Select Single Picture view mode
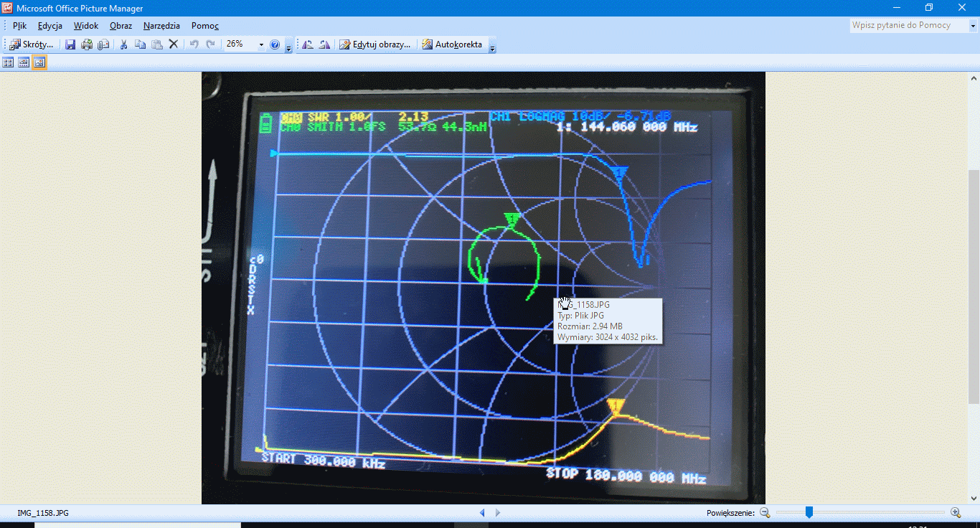Image resolution: width=980 pixels, height=528 pixels. [39, 63]
